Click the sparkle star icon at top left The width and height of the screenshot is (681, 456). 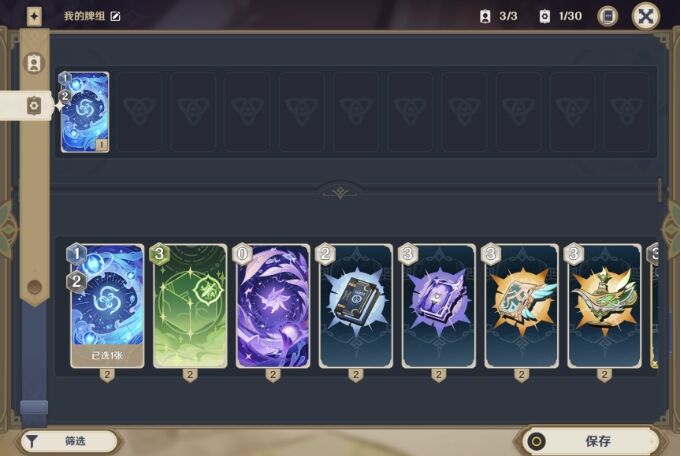[34, 17]
